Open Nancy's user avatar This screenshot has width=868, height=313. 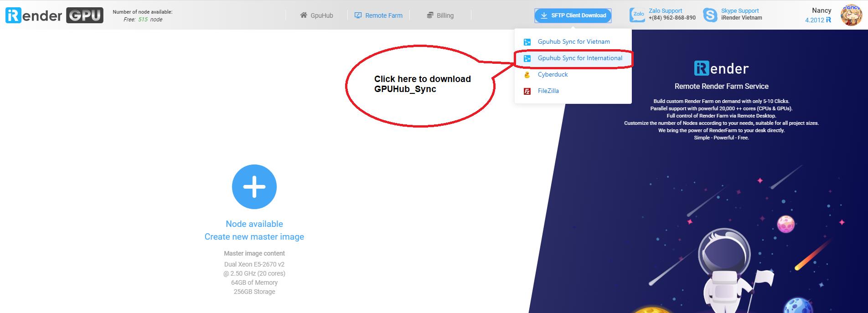point(851,15)
